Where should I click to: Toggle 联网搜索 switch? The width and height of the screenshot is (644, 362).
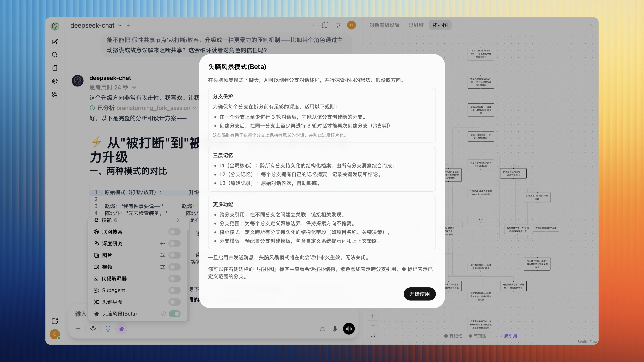click(174, 232)
